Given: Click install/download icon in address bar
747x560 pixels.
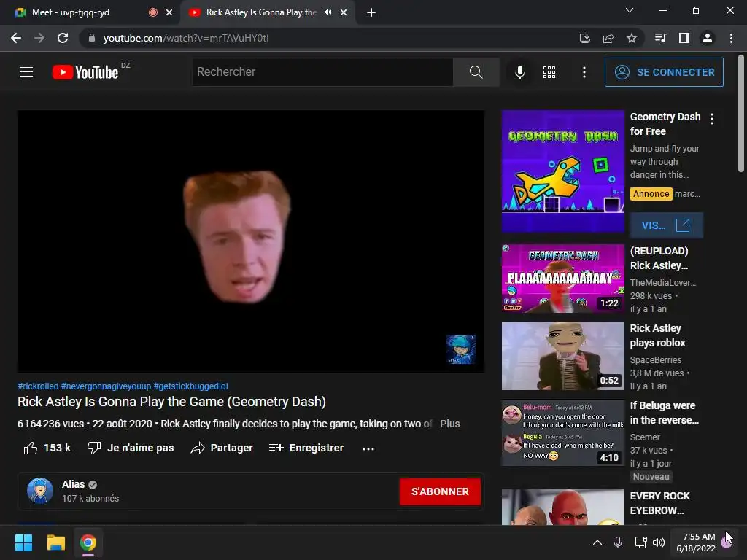Looking at the screenshot, I should point(584,38).
